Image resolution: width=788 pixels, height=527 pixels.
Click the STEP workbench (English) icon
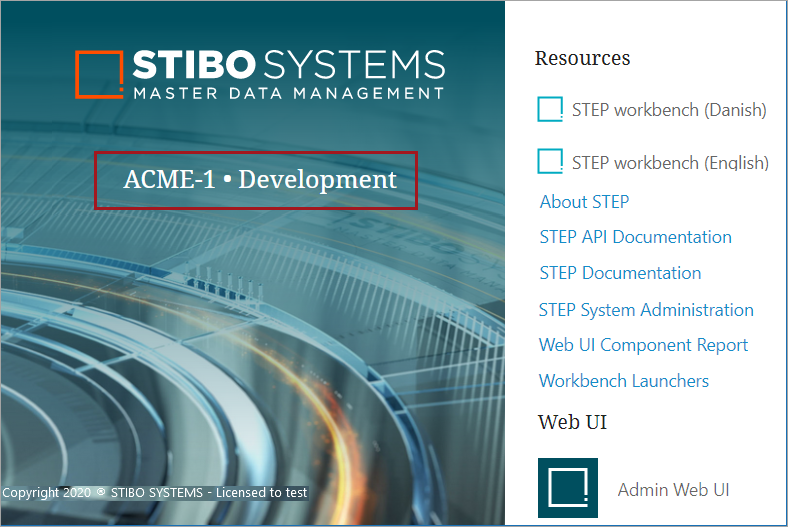point(550,161)
